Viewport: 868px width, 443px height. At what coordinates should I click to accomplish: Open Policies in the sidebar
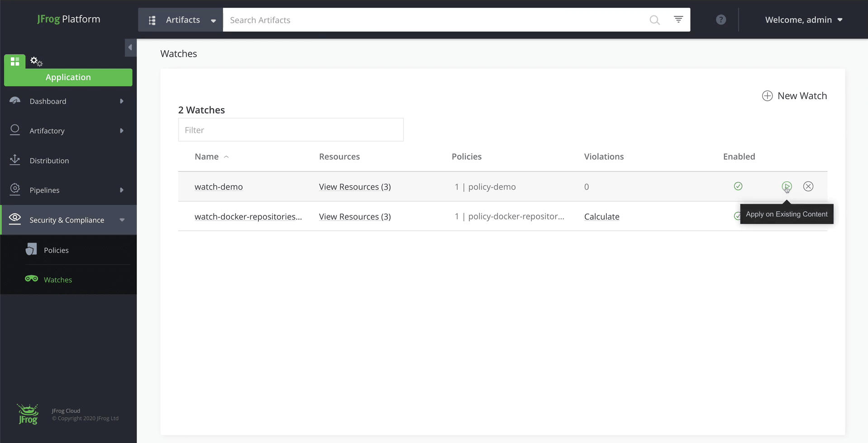(x=56, y=250)
